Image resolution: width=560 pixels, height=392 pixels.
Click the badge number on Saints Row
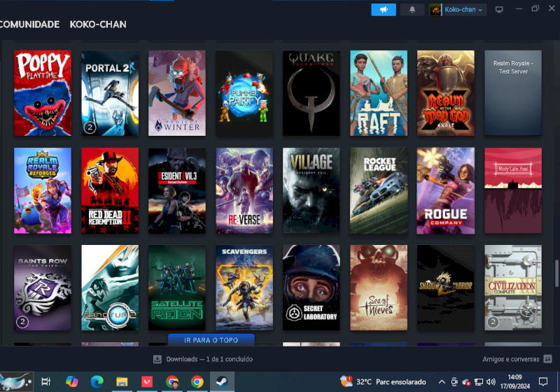coord(22,322)
